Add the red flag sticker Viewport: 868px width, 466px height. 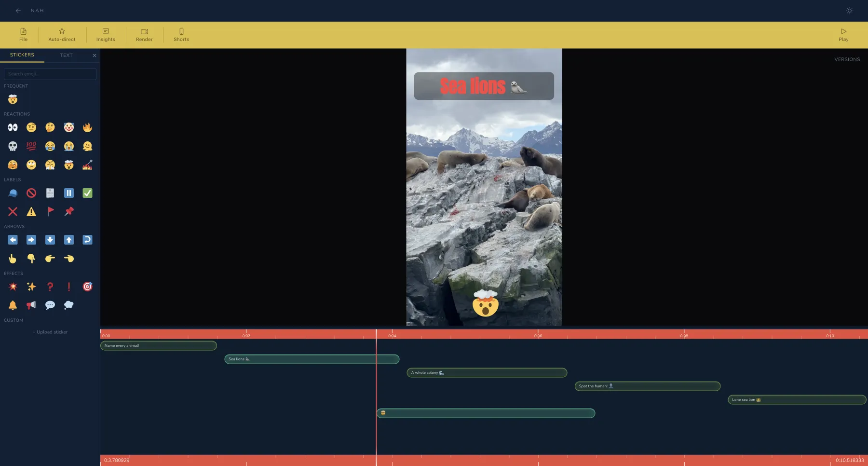coord(50,211)
